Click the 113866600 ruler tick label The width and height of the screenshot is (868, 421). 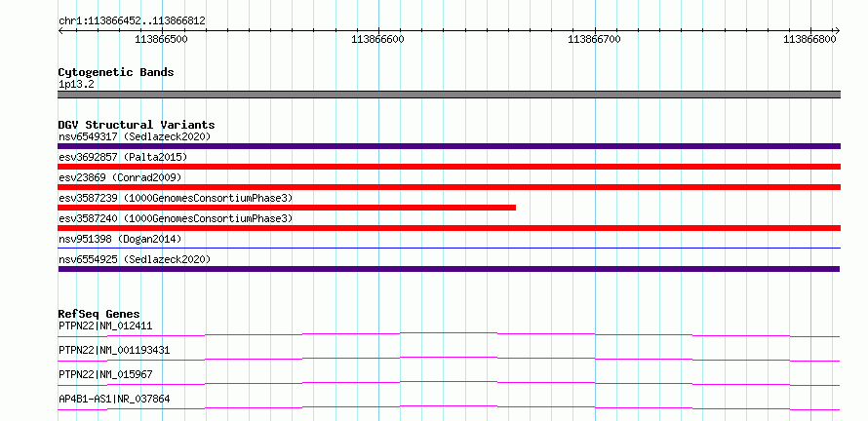tap(378, 39)
